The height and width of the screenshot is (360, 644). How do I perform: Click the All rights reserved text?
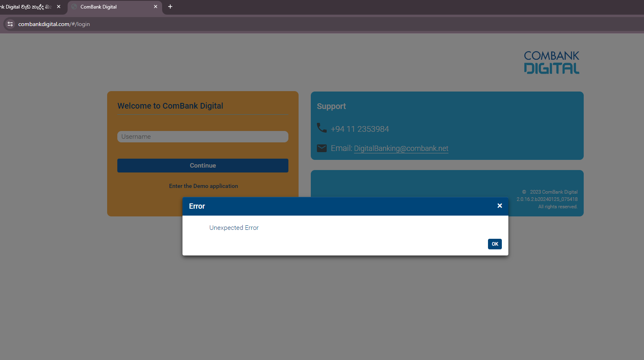click(558, 207)
